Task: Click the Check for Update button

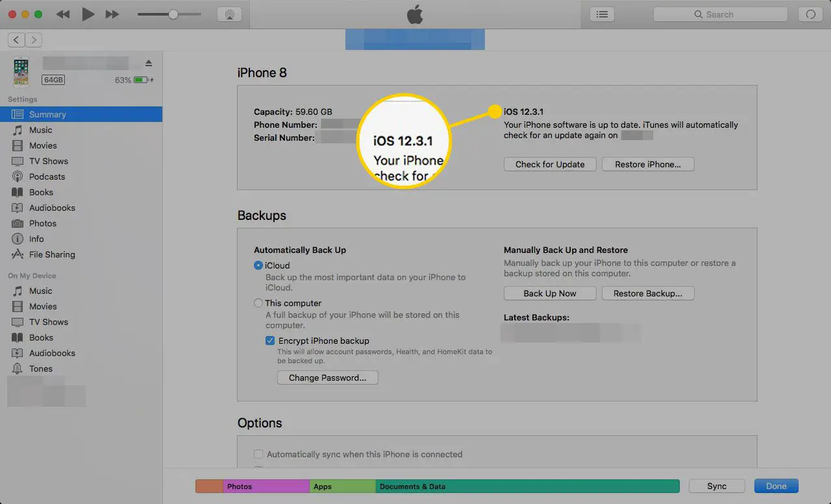Action: click(x=550, y=164)
